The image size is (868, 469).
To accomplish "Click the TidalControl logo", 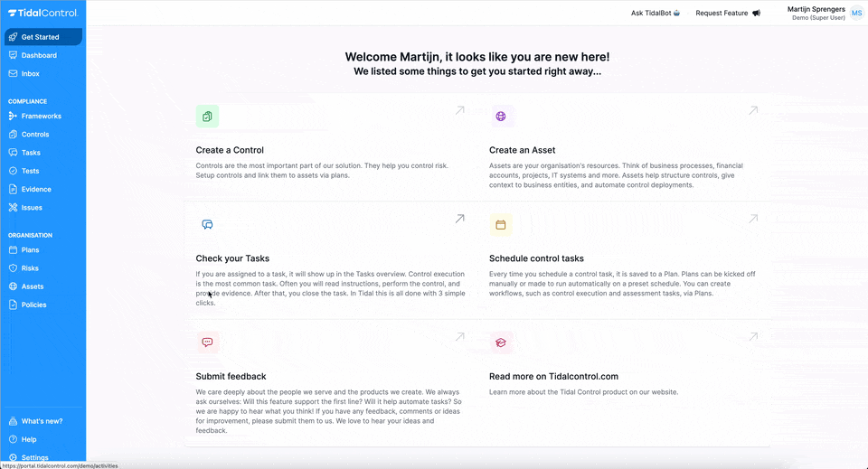I will click(42, 13).
